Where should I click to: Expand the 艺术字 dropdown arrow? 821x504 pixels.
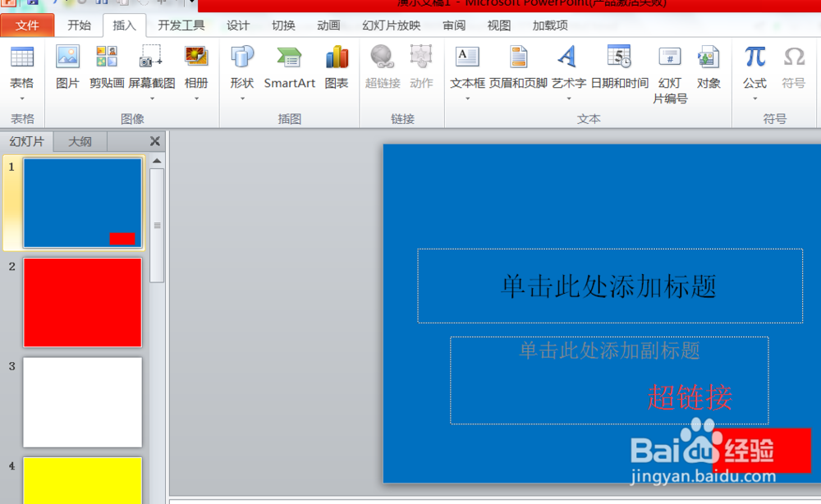[x=569, y=99]
